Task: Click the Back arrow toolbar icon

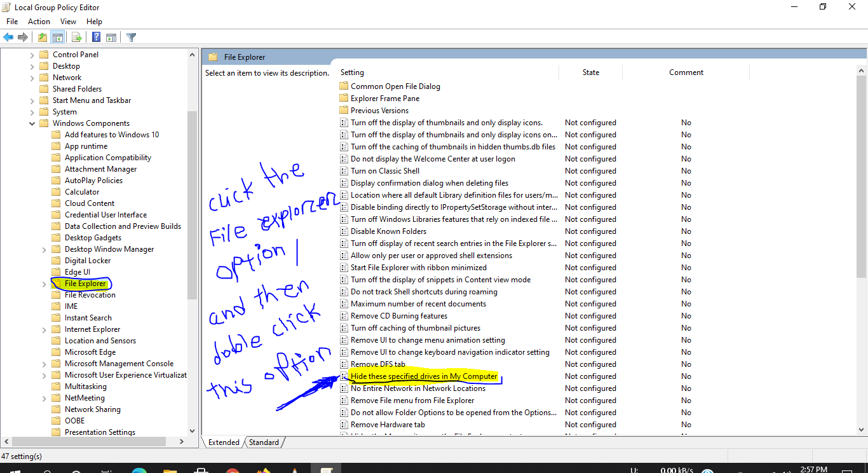Action: click(x=8, y=38)
